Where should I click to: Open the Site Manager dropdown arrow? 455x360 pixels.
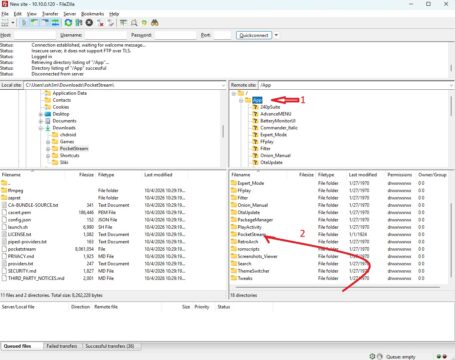(x=13, y=23)
